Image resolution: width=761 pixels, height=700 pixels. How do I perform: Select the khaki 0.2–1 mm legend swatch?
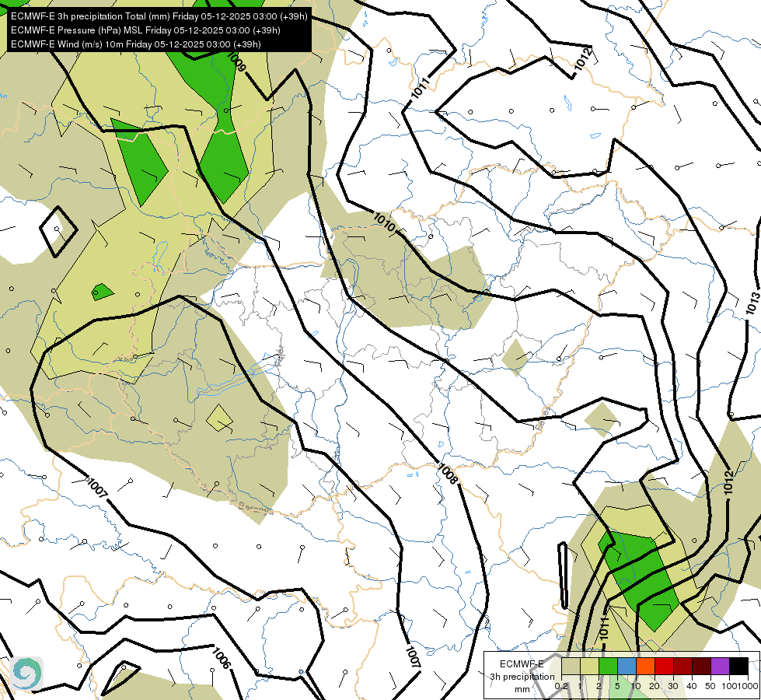click(x=571, y=666)
